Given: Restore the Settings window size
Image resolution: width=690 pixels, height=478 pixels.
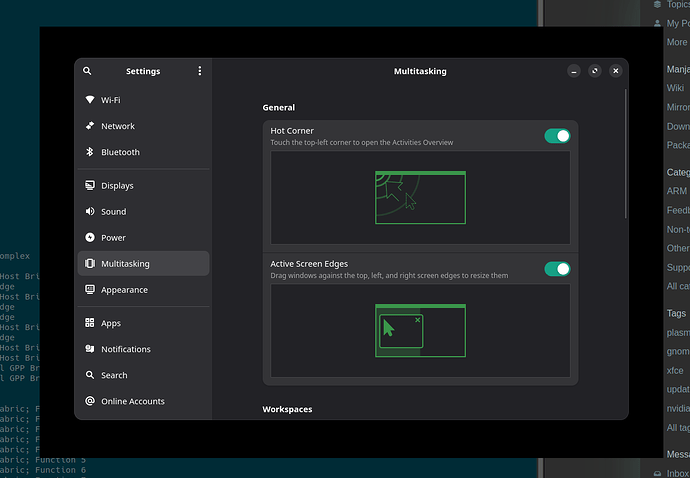Looking at the screenshot, I should 595,71.
